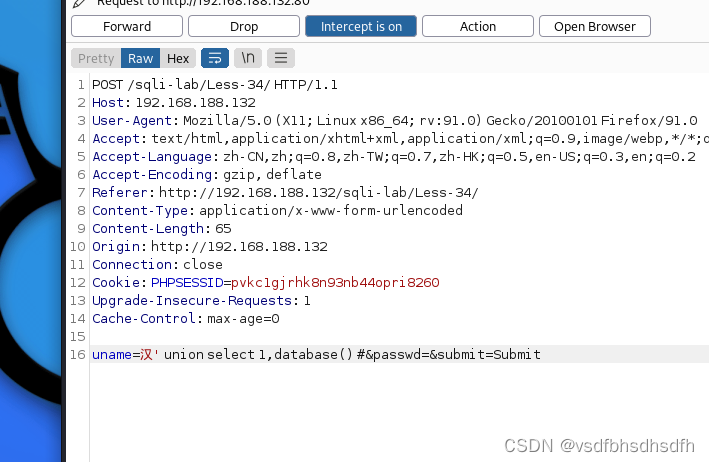Click the submit=Submit parameter in body
709x462 pixels.
coord(488,355)
